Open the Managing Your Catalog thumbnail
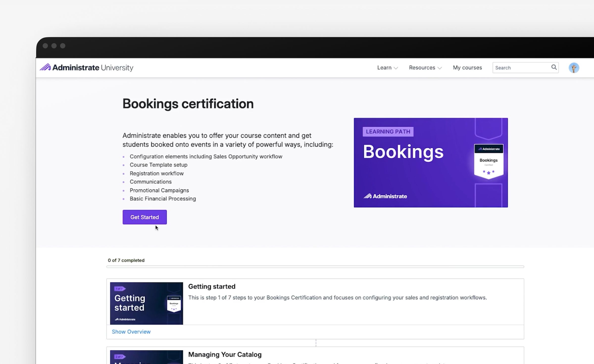Screen dimensions: 594x364 tap(147, 357)
